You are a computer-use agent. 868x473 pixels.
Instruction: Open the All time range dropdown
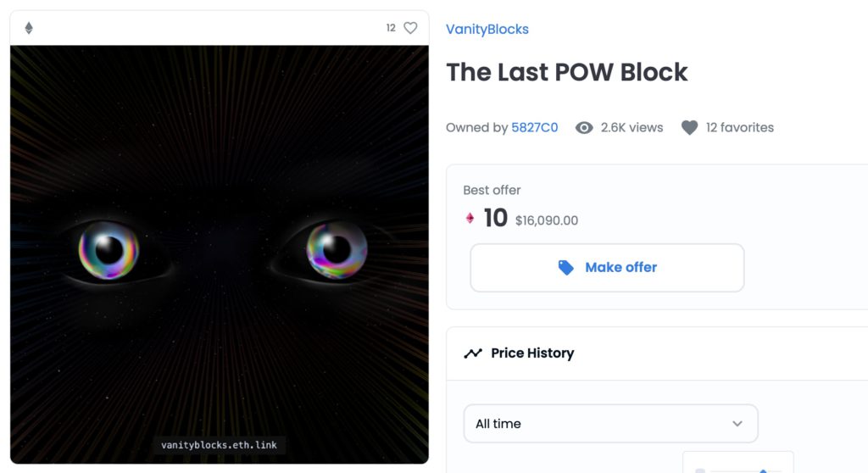tap(610, 423)
